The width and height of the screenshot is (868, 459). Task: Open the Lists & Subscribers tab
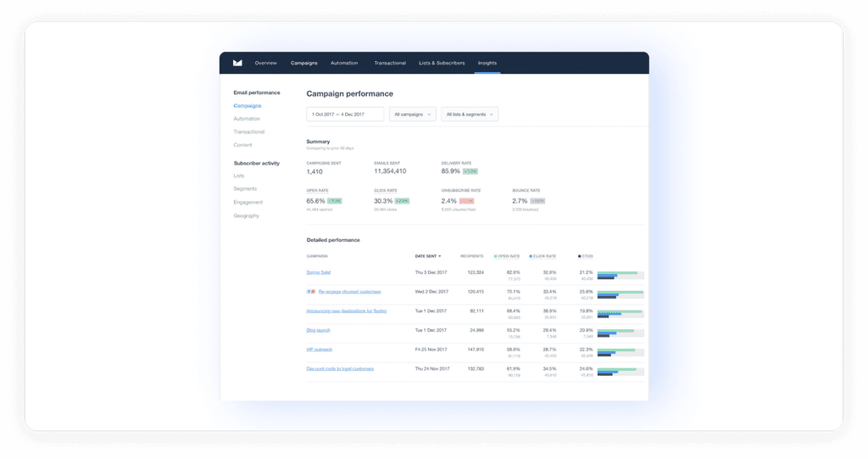pyautogui.click(x=442, y=63)
